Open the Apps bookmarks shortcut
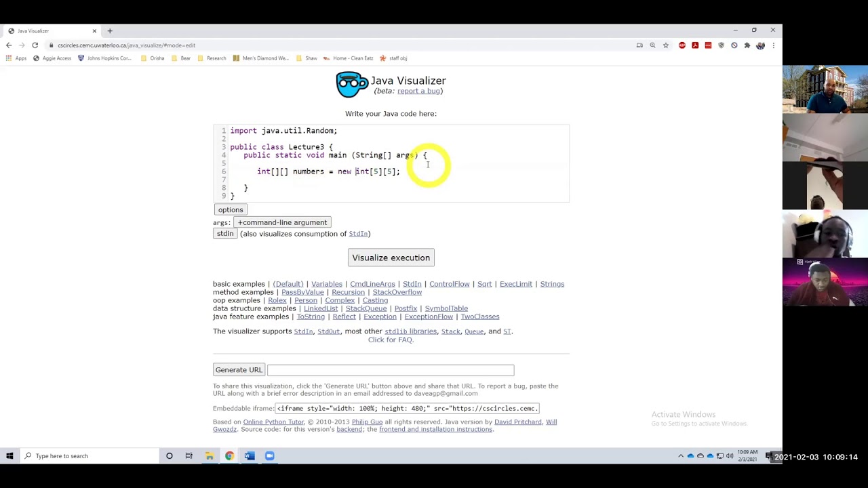Image resolution: width=868 pixels, height=488 pixels. 16,58
